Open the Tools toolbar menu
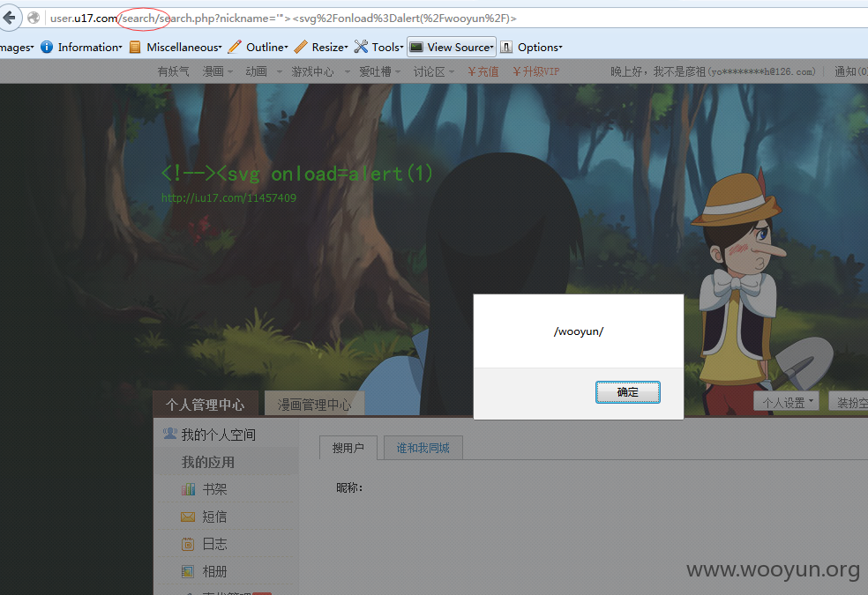This screenshot has width=868, height=595. pyautogui.click(x=387, y=47)
